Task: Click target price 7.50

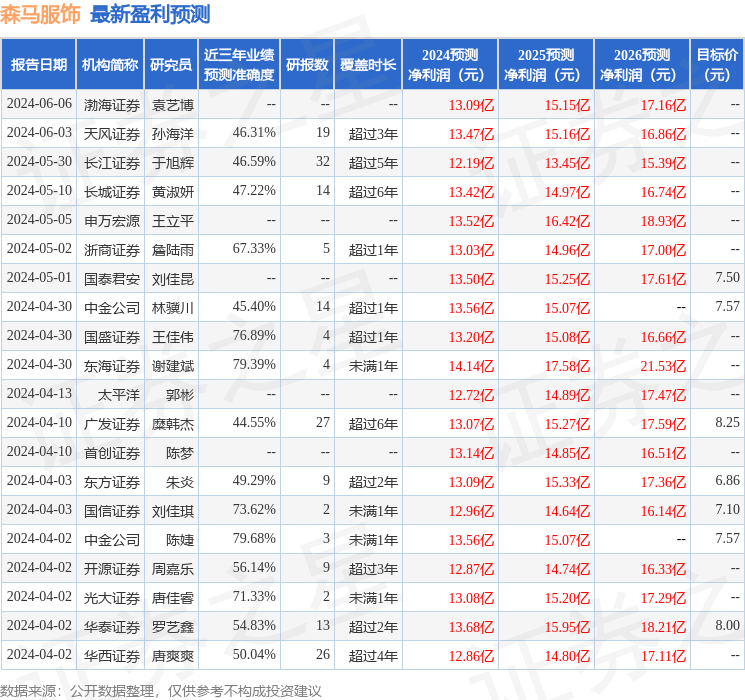Action: [x=727, y=278]
